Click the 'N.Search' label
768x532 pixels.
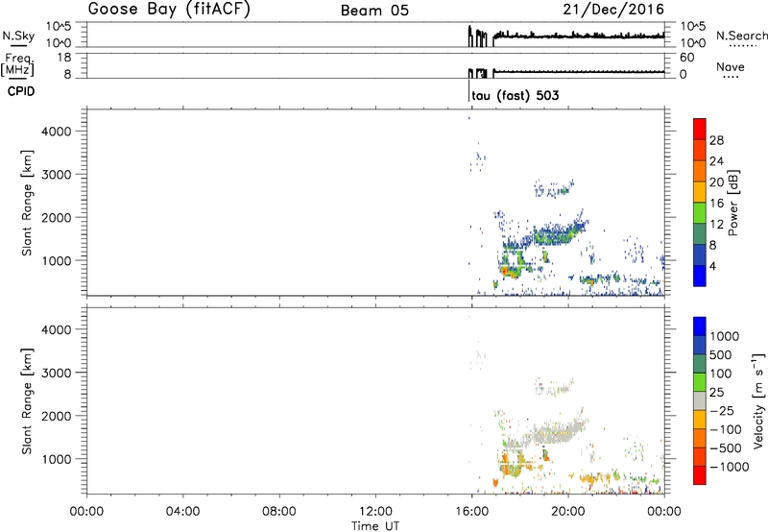click(742, 36)
